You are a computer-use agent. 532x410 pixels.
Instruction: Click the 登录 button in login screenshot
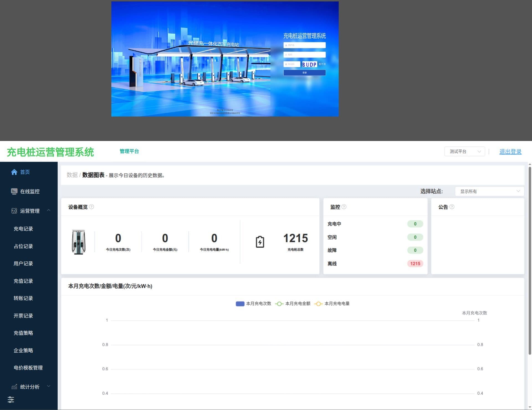point(305,73)
